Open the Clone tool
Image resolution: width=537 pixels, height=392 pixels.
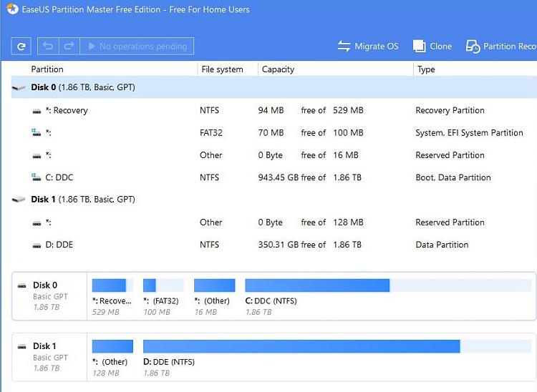(432, 46)
